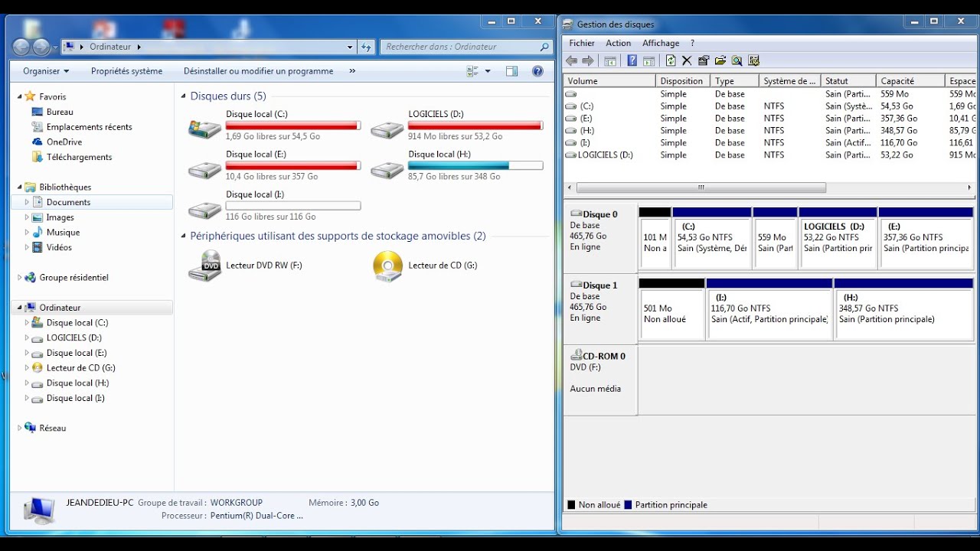The height and width of the screenshot is (551, 980).
Task: Select the LOGICIELS (D:) partition block on Disque 0
Action: coord(838,237)
